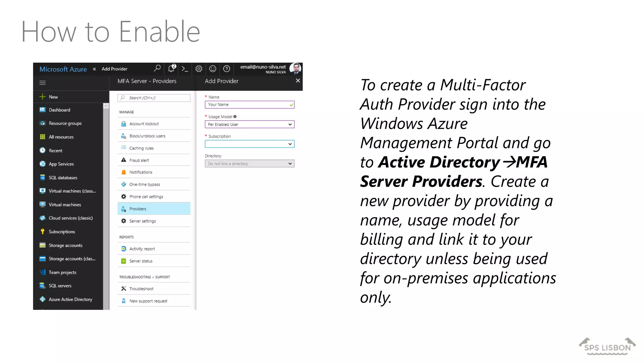Open the Usage Model dropdown

[250, 124]
